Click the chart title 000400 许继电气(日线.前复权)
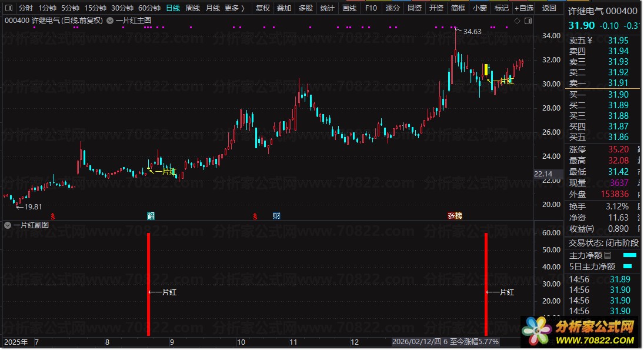Screen dimensions: 644x350 54,21
